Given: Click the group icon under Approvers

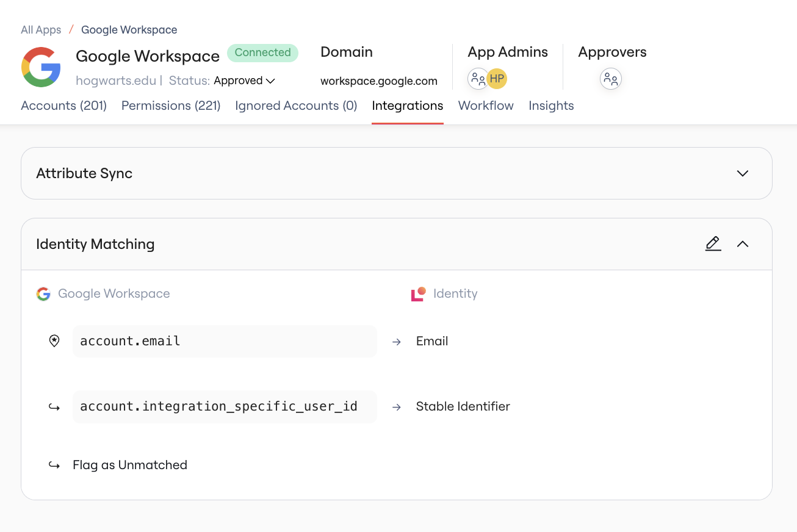Looking at the screenshot, I should pyautogui.click(x=611, y=79).
